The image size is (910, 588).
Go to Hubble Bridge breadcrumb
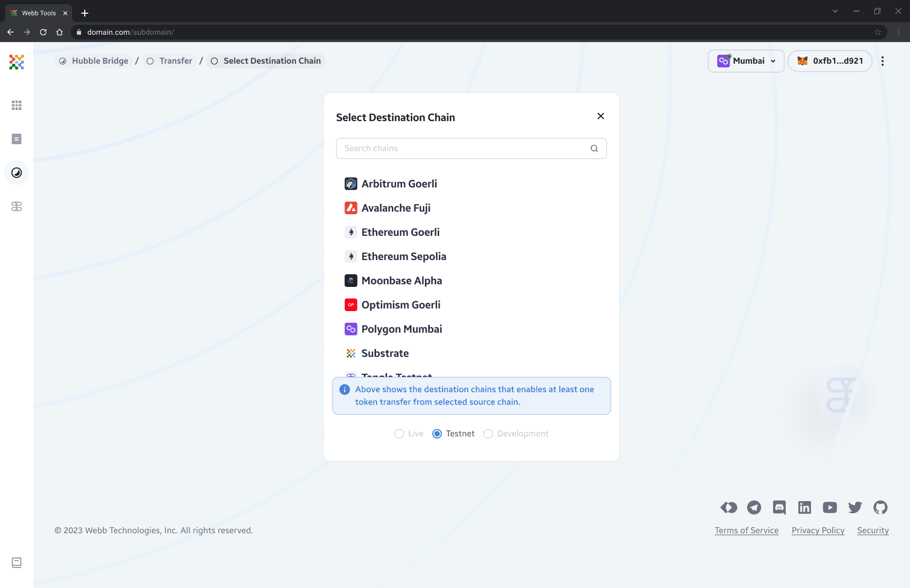pyautogui.click(x=93, y=61)
